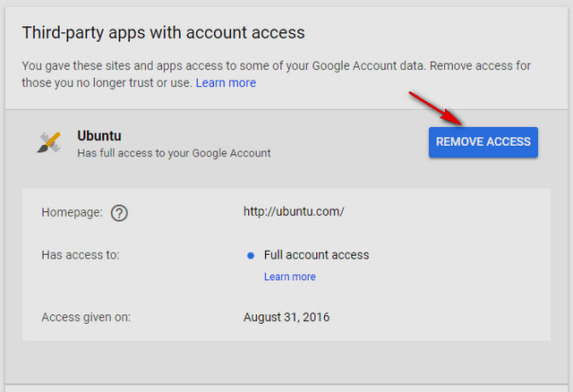Click 'those you no longer trust' sentence
Image resolution: width=573 pixels, height=392 pixels.
tap(107, 83)
